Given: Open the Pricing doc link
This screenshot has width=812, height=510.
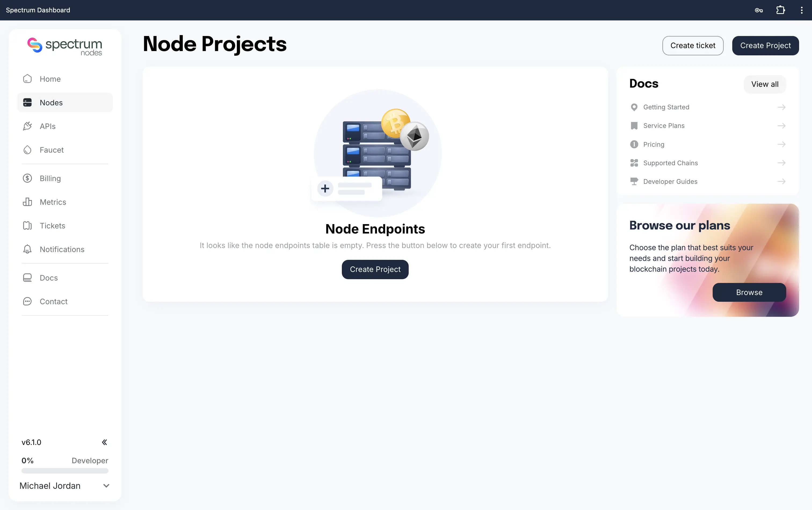Looking at the screenshot, I should coord(708,144).
